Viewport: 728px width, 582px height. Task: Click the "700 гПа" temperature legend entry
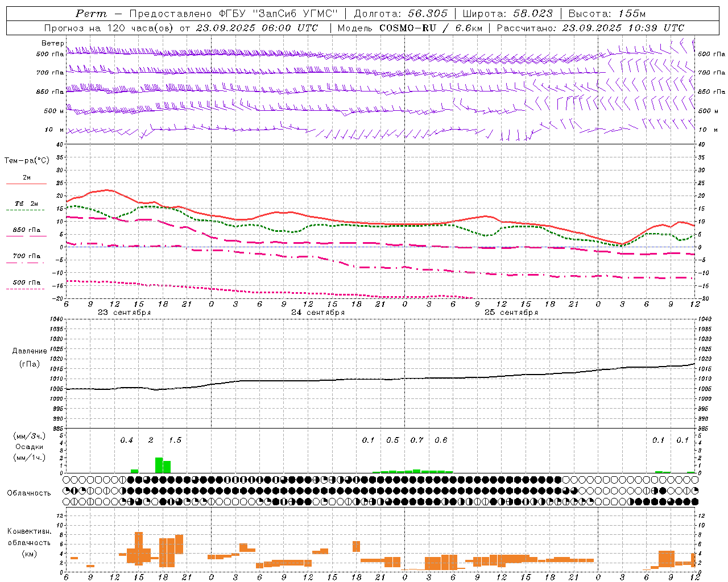coord(27,256)
